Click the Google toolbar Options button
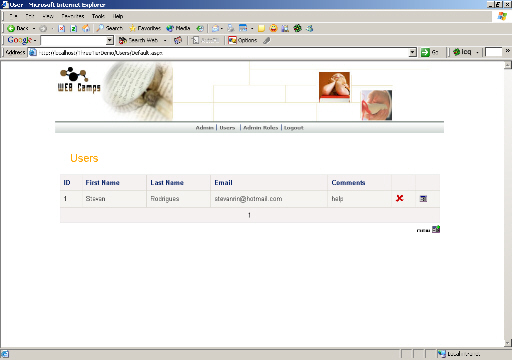 243,40
